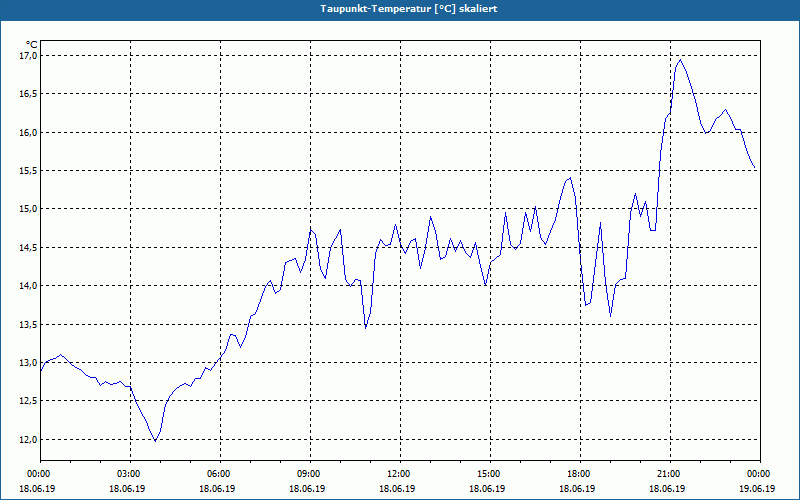The image size is (800, 500).
Task: Click the '12,5' y-axis label
Action: (28, 401)
